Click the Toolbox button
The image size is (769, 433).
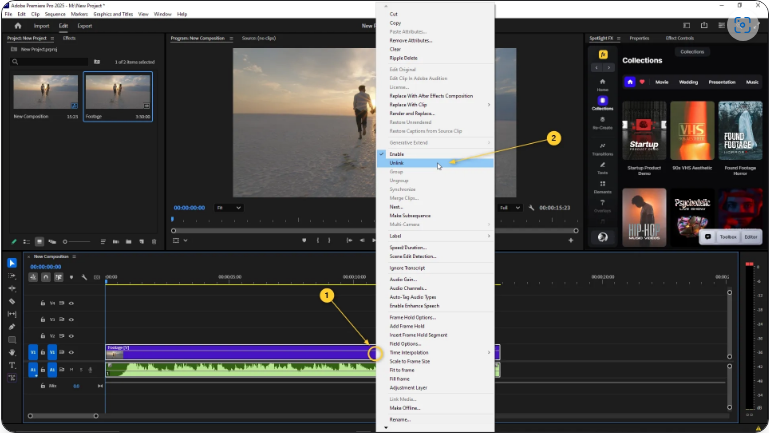coord(728,237)
